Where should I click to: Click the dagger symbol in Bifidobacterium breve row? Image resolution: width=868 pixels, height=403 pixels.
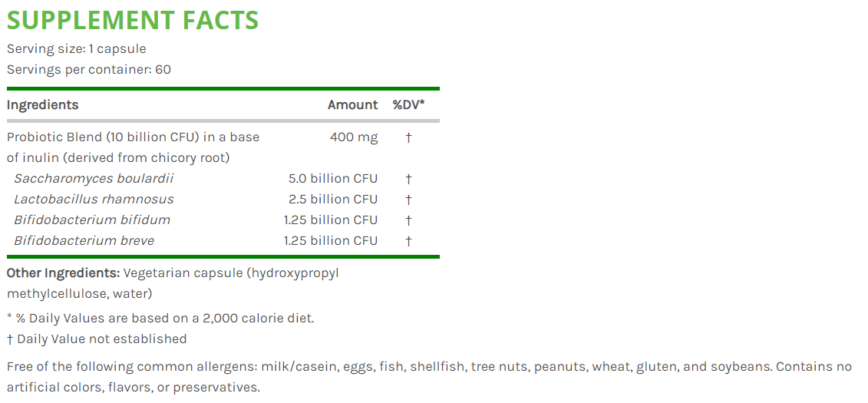pos(408,241)
